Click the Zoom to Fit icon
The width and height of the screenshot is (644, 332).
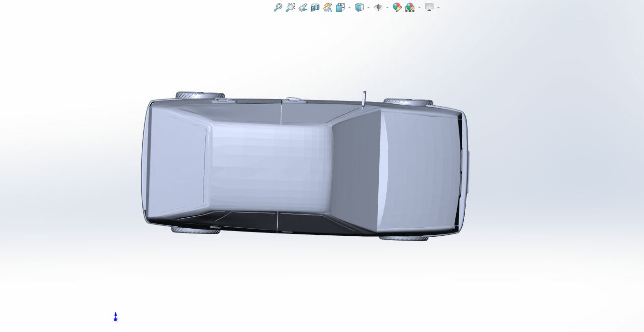pos(278,7)
